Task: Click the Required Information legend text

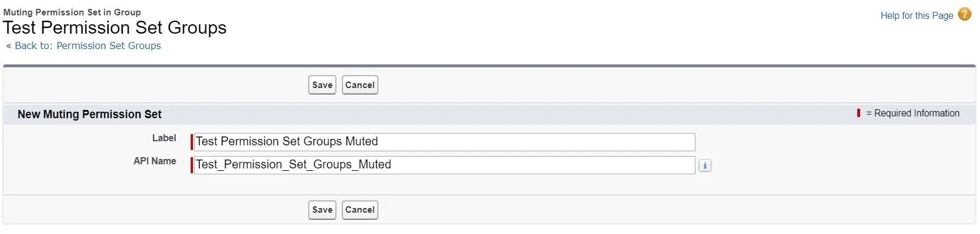Action: (913, 113)
